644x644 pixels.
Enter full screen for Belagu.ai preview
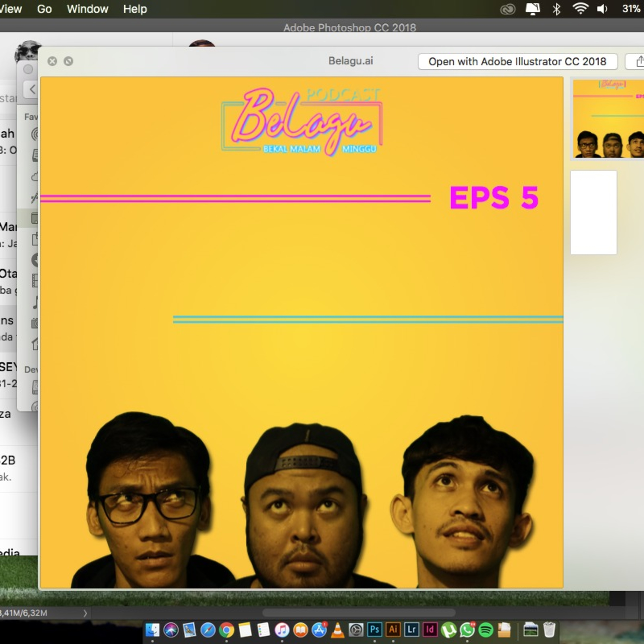point(68,61)
